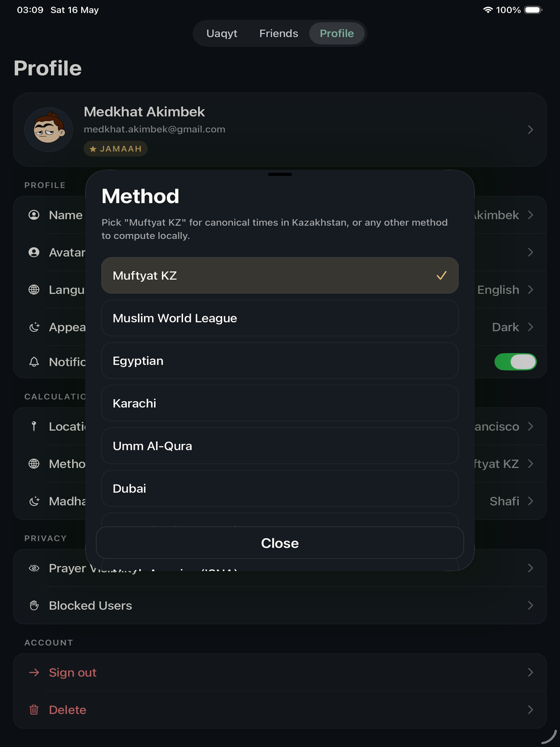Click the Name person icon
560x747 pixels.
[34, 215]
